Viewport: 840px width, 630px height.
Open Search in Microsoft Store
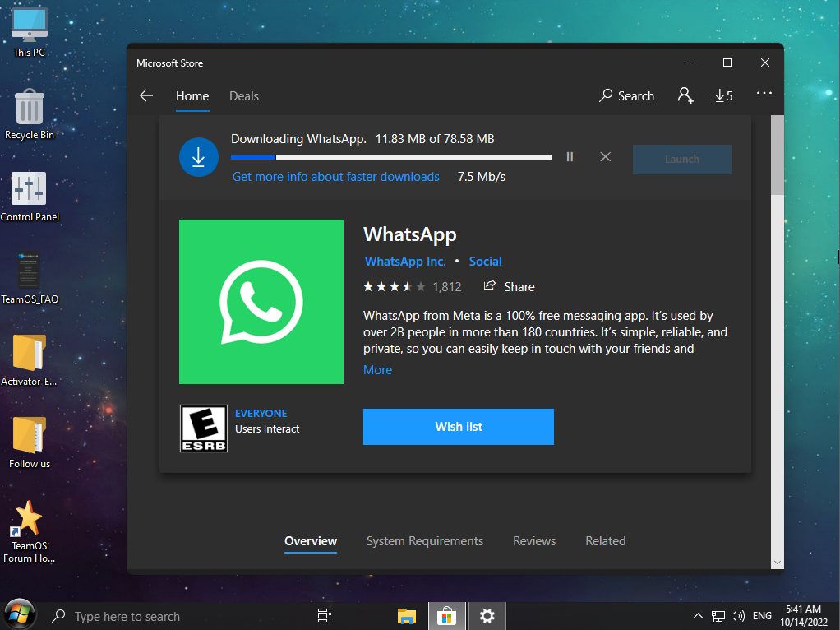[626, 96]
